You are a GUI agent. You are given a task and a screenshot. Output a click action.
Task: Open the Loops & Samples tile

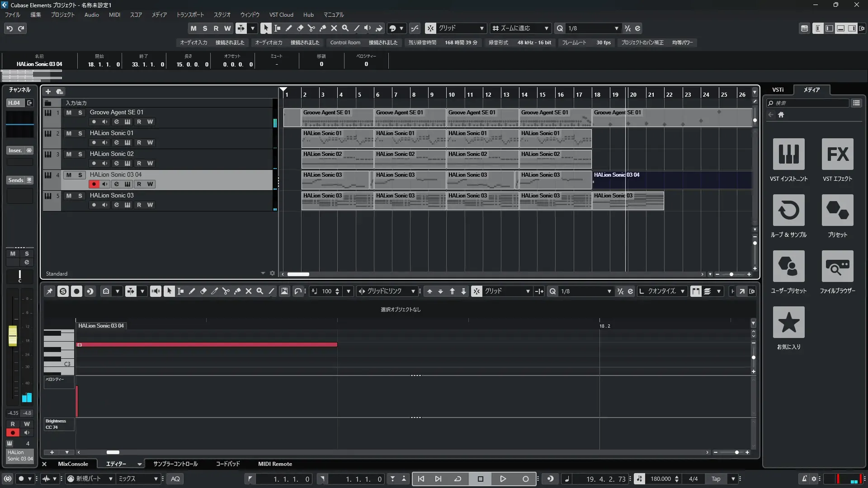788,211
